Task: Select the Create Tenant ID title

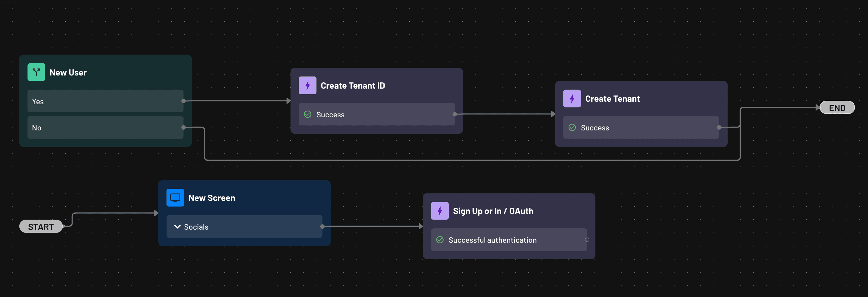Action: (x=352, y=85)
